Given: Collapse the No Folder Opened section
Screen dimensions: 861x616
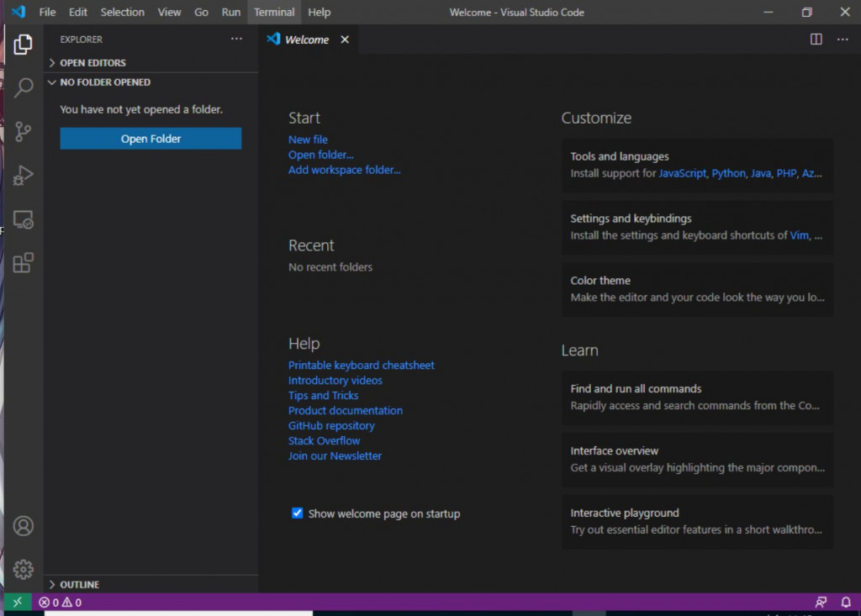Looking at the screenshot, I should click(151, 82).
